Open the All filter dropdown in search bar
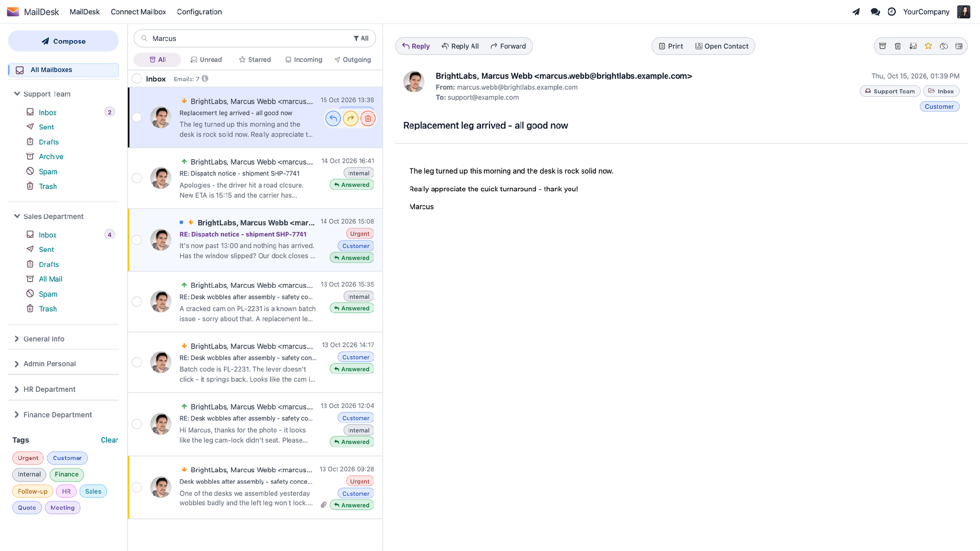The height and width of the screenshot is (551, 980). coord(361,38)
